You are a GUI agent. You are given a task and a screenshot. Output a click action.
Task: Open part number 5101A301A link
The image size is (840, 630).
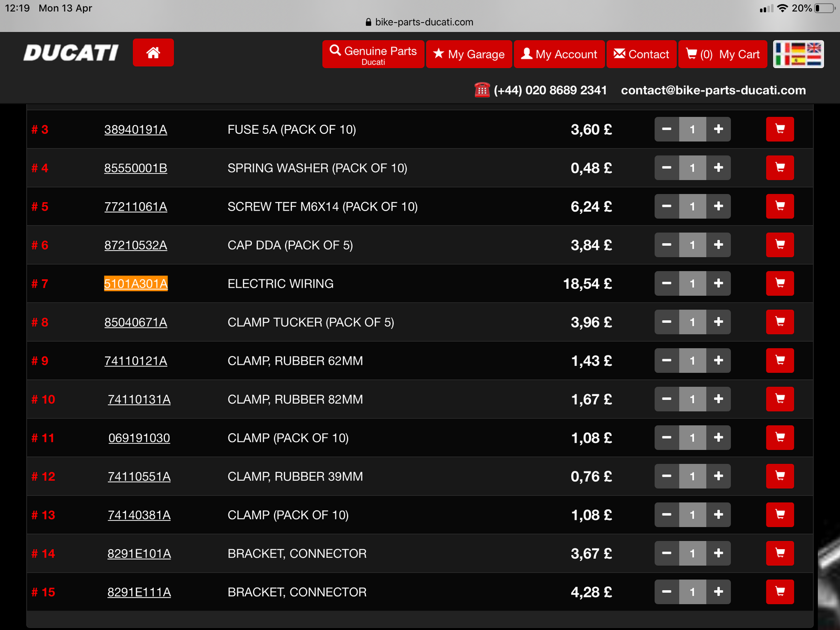[x=136, y=283]
